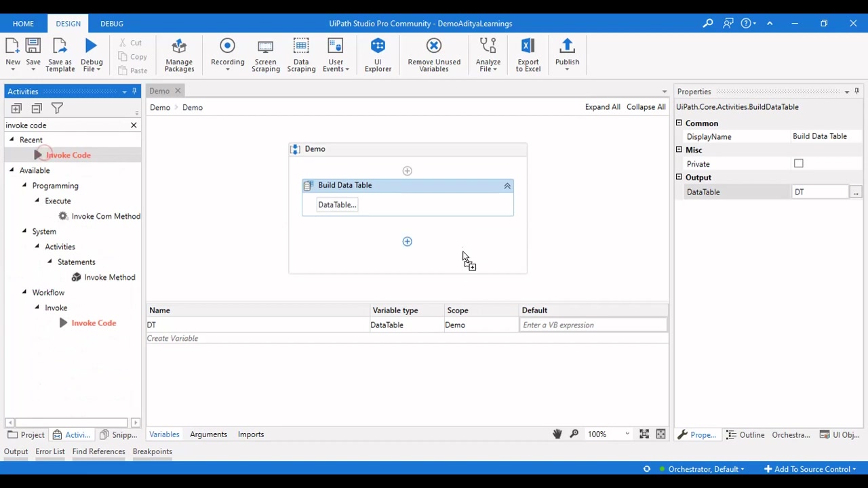The image size is (868, 488).
Task: Click Expand All link
Action: coord(602,107)
